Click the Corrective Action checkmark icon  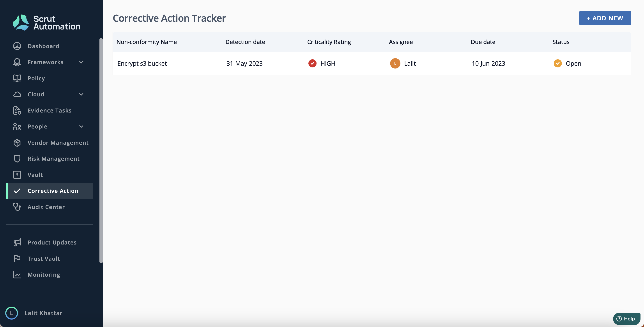pyautogui.click(x=17, y=191)
